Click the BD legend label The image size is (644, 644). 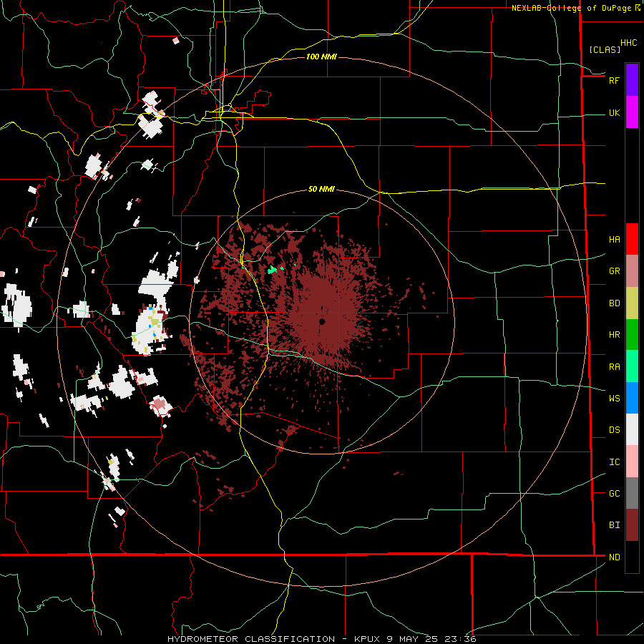coord(614,303)
